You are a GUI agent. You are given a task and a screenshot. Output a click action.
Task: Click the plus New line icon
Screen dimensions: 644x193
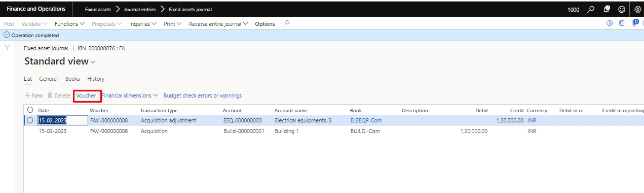click(27, 95)
